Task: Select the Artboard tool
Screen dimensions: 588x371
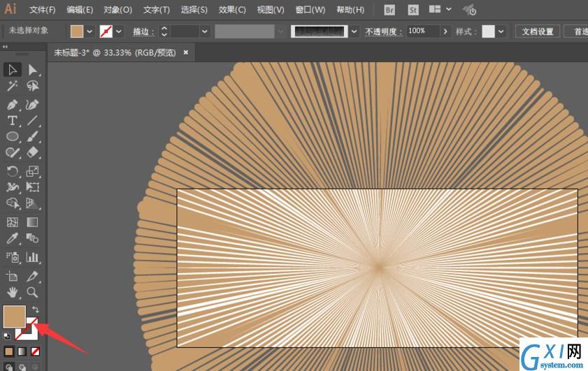Action: tap(13, 277)
